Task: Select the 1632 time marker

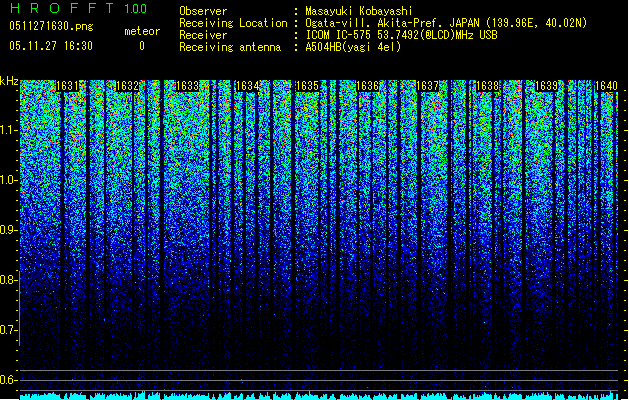Action: coord(127,86)
